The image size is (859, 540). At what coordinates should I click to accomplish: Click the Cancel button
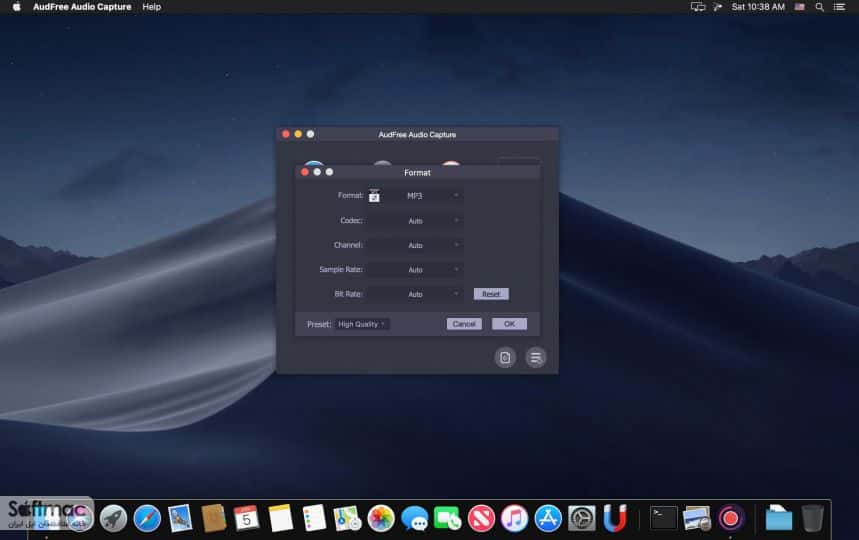[x=464, y=324]
